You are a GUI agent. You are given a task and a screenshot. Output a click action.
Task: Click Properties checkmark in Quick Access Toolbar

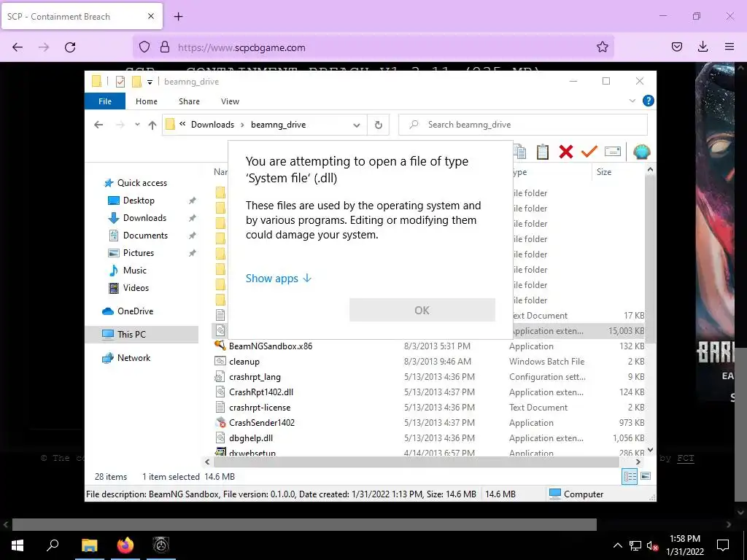pos(120,82)
